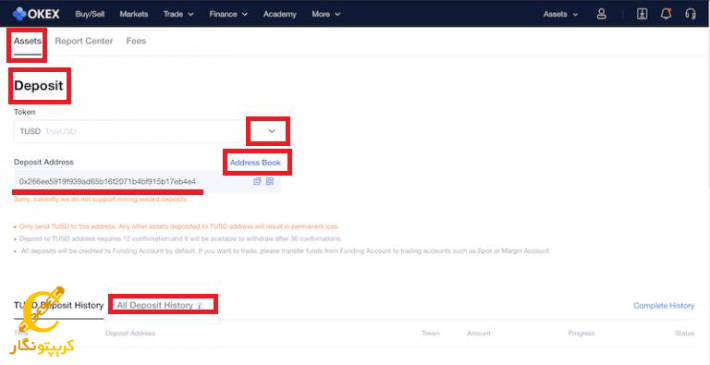
Task: Click the Deposit Address column header
Action: pyautogui.click(x=130, y=333)
